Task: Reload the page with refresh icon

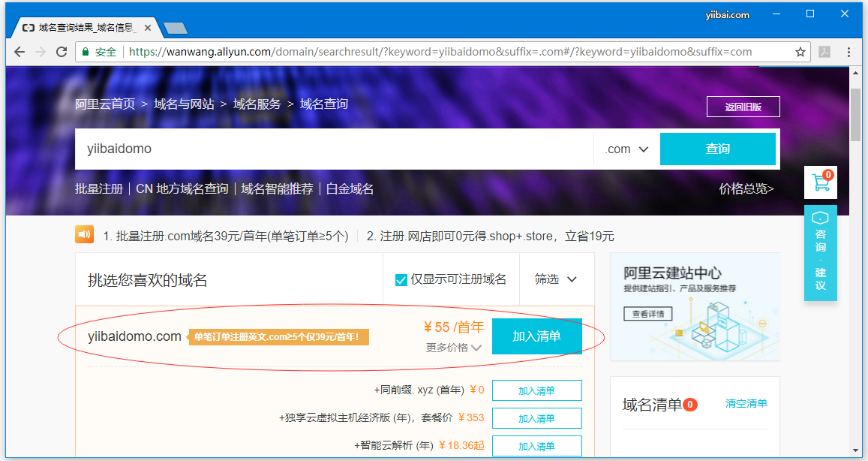Action: pyautogui.click(x=62, y=52)
